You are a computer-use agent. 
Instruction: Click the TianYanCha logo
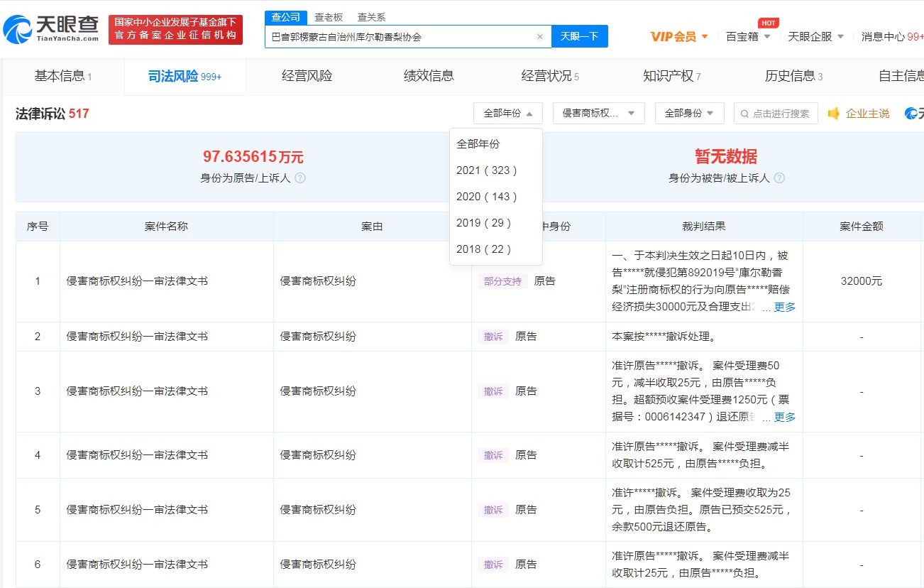click(51, 30)
